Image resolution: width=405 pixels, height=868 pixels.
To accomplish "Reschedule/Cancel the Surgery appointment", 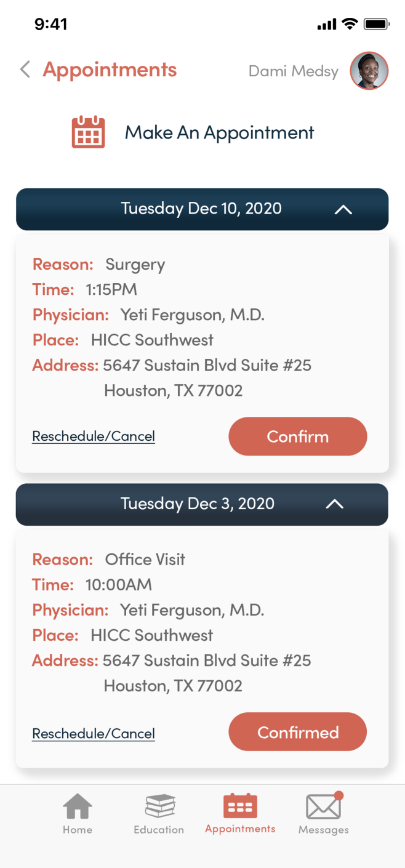I will [94, 436].
